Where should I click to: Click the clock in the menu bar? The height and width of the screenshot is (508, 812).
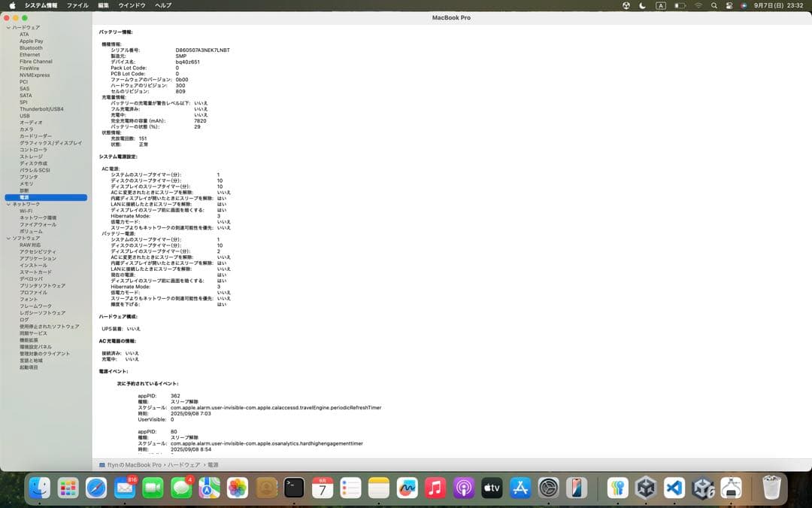(780, 5)
